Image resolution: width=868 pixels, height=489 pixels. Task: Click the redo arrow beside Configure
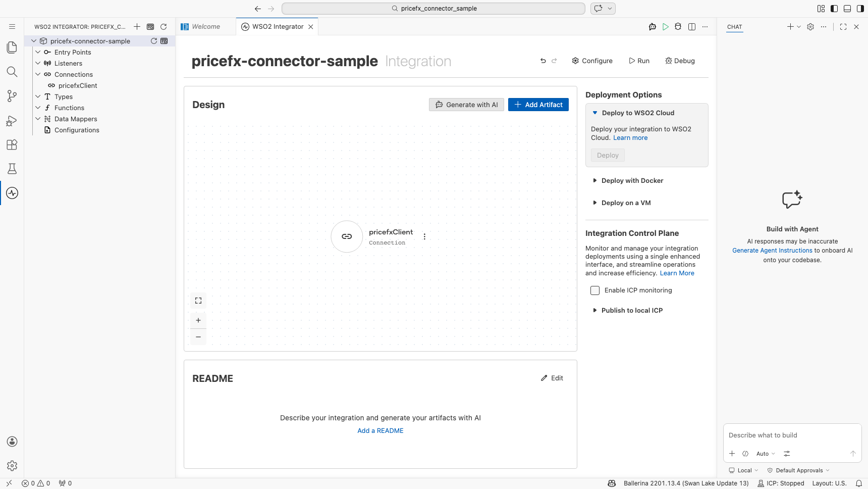tap(554, 61)
